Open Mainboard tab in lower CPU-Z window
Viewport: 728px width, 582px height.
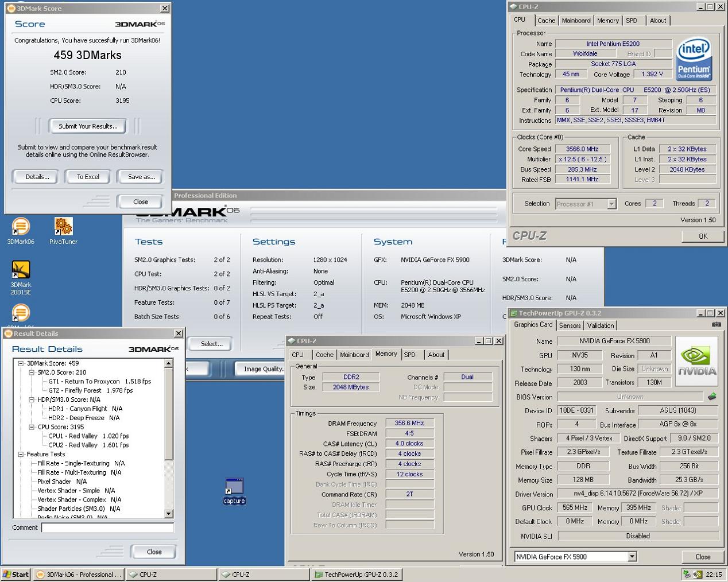pos(354,355)
